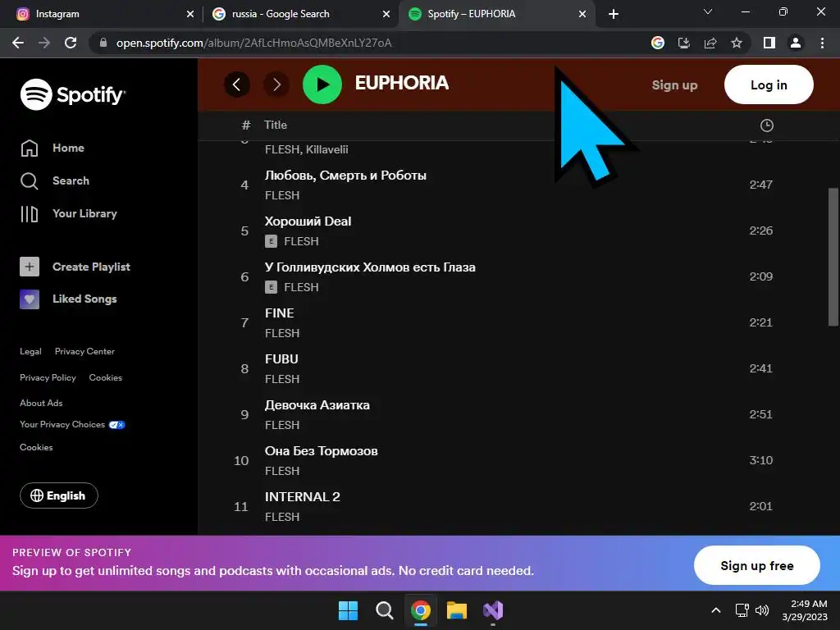
Task: Open the Windows Start menu
Action: [x=348, y=610]
